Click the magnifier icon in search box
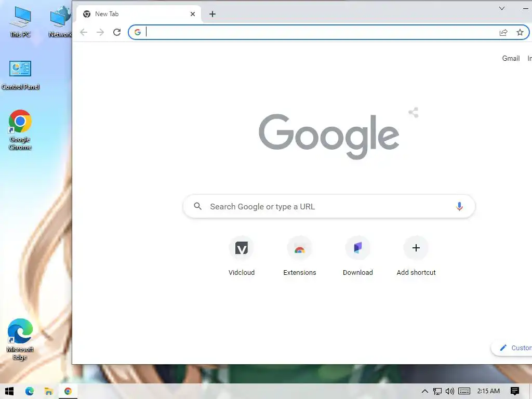Viewport: 532px width, 399px height. (197, 206)
